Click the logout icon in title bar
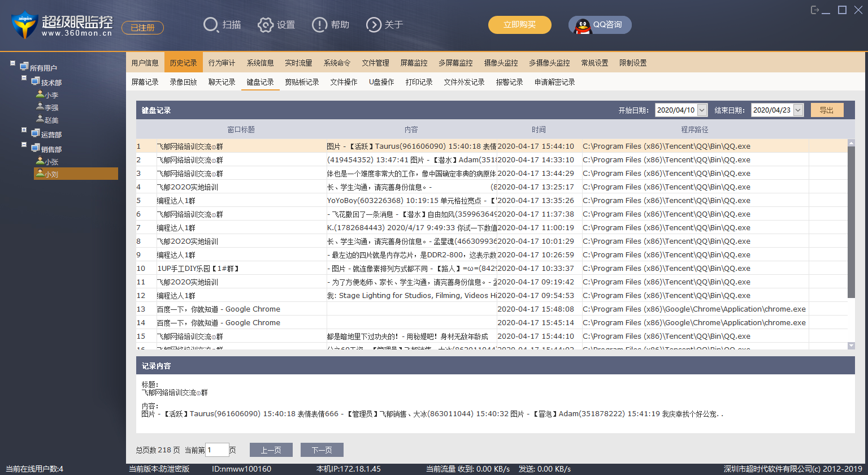The height and width of the screenshot is (475, 868). tap(815, 10)
